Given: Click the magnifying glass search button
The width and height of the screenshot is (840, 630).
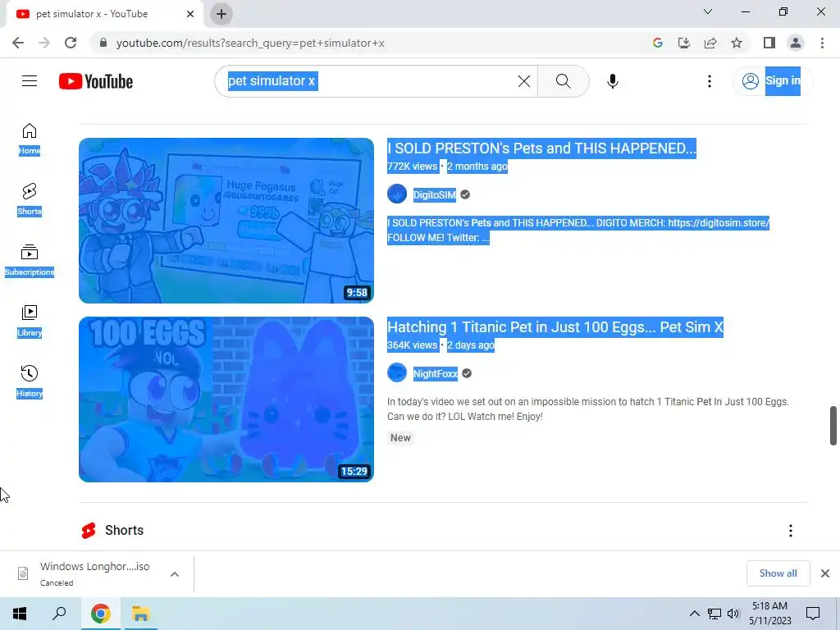Looking at the screenshot, I should click(x=563, y=81).
